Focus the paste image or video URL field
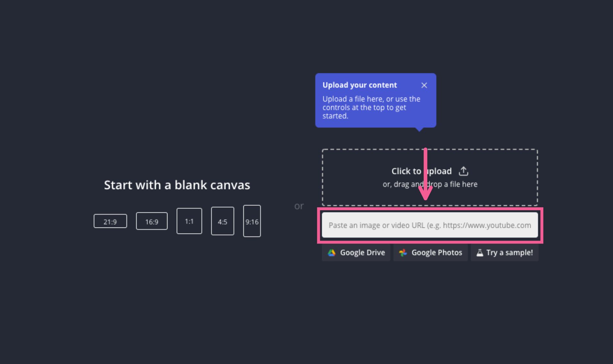 (430, 225)
